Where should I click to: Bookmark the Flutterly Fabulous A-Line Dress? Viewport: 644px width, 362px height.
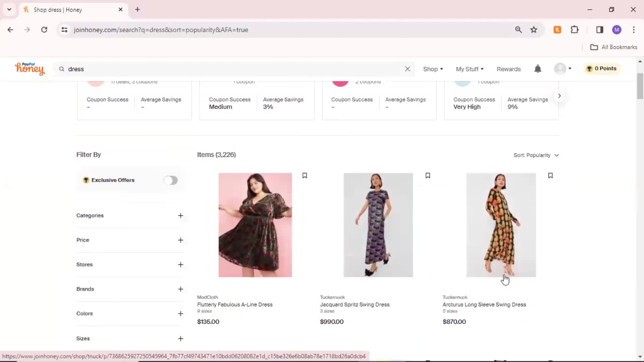tap(305, 176)
